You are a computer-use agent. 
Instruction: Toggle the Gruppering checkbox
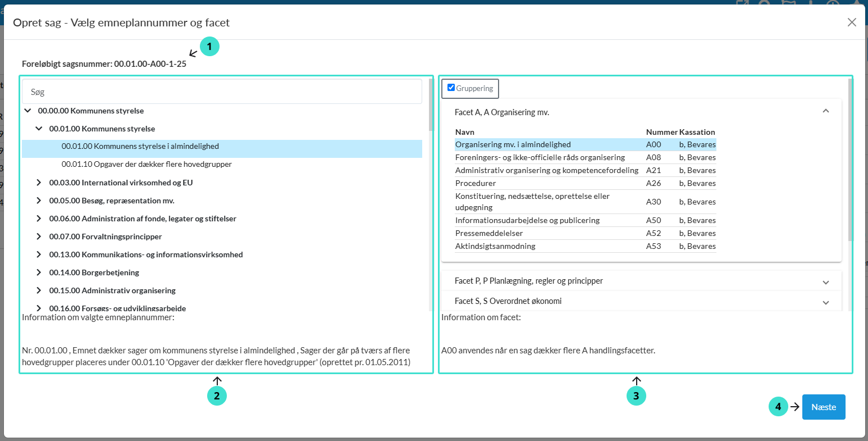pyautogui.click(x=451, y=88)
